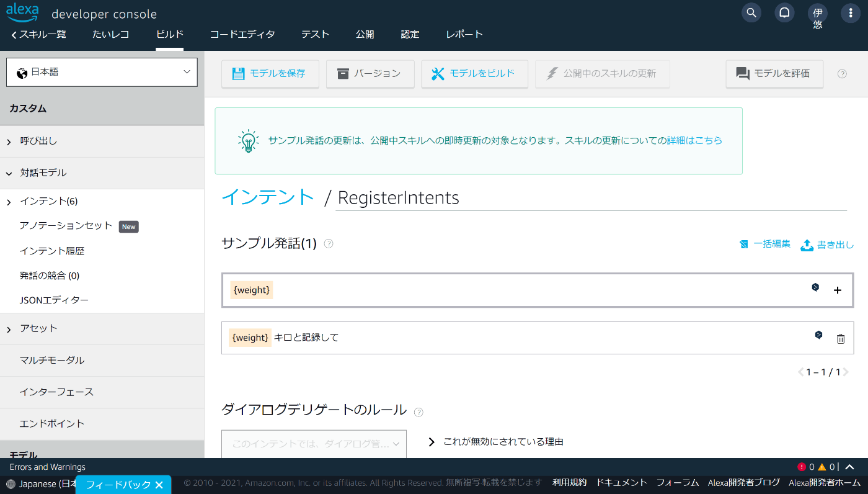868x494 pixels.
Task: Open ドキュメント footer link
Action: click(622, 482)
